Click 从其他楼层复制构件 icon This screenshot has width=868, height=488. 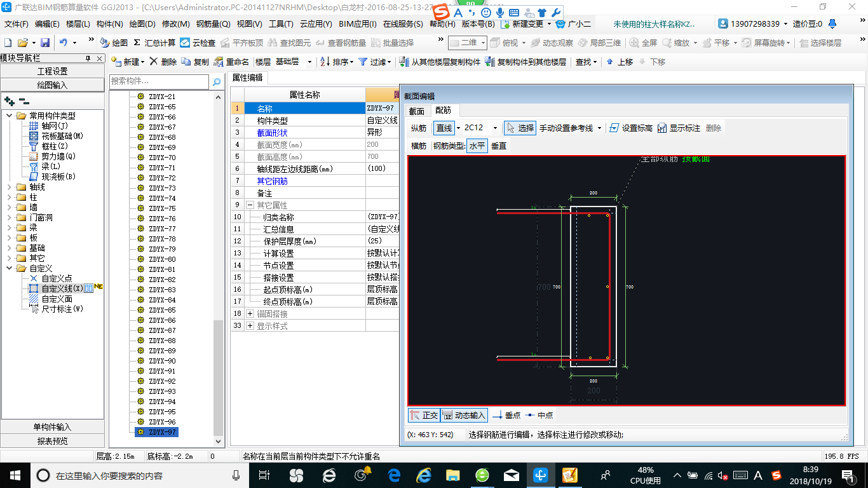440,62
